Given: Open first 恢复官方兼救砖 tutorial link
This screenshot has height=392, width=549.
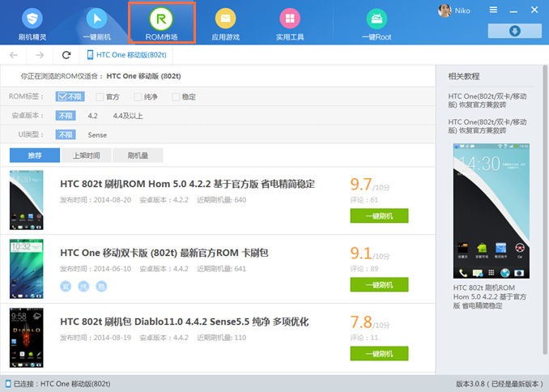Looking at the screenshot, I should click(x=487, y=100).
